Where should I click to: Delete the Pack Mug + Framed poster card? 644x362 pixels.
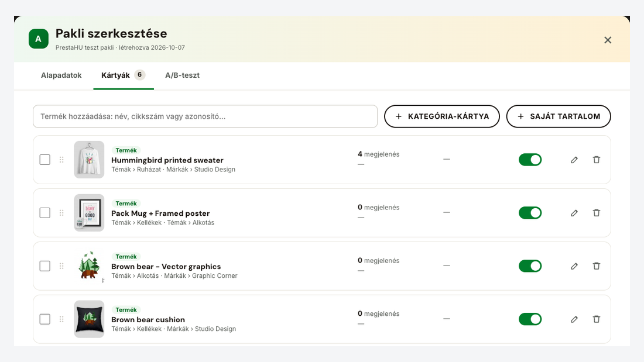pos(597,213)
